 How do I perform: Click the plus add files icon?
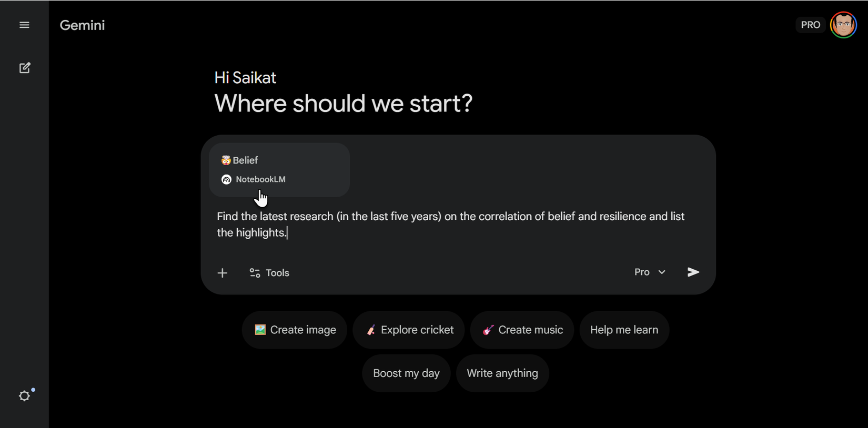(x=223, y=273)
